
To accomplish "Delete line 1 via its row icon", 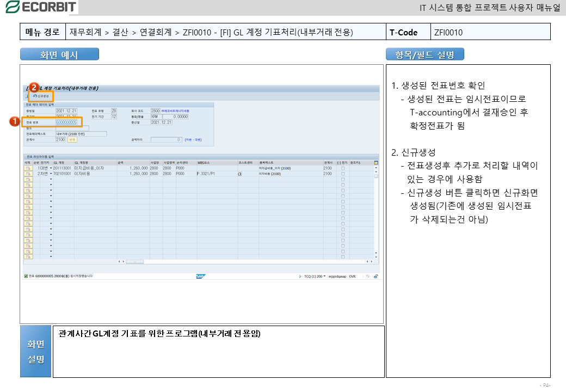I will pos(27,168).
